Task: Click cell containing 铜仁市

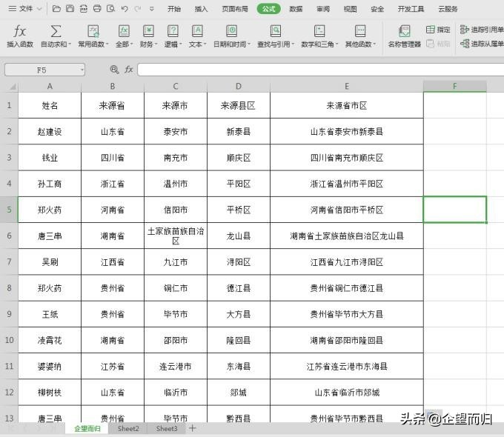Action: pos(176,288)
